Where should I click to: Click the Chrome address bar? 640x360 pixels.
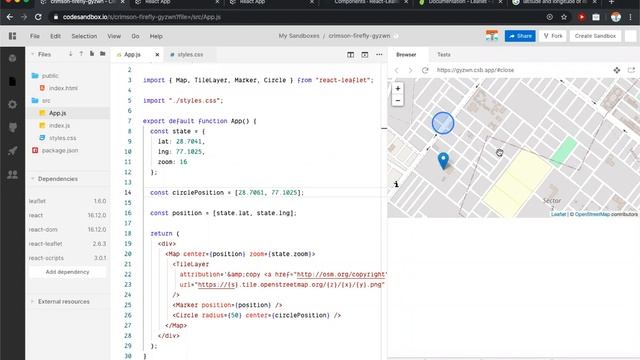pyautogui.click(x=298, y=17)
